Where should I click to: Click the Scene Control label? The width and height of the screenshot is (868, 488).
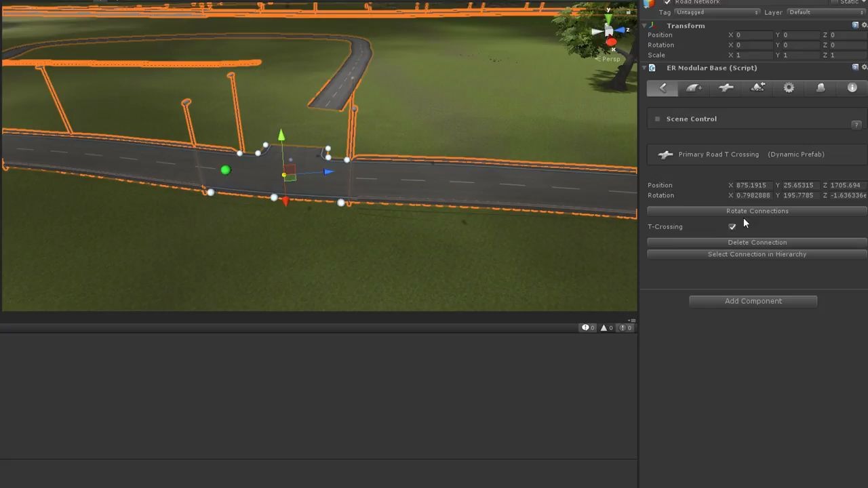click(691, 119)
